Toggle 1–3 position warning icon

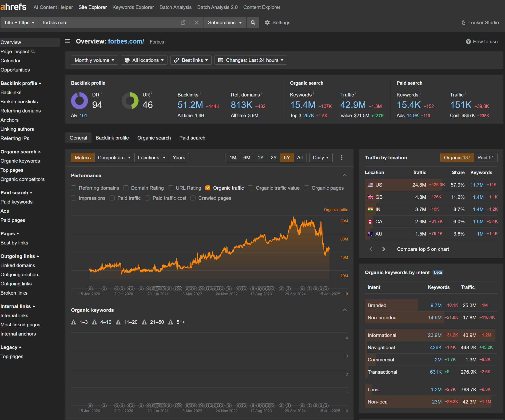(74, 322)
